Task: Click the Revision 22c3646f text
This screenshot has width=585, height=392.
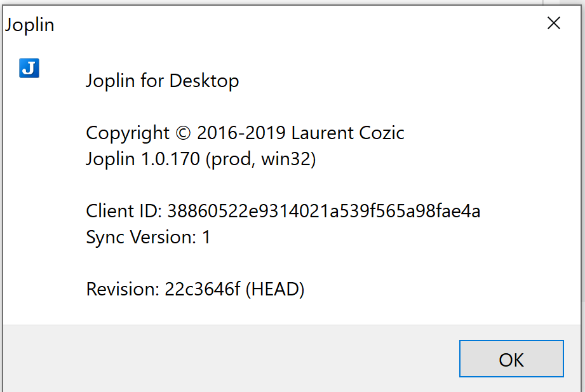Action: coord(195,289)
